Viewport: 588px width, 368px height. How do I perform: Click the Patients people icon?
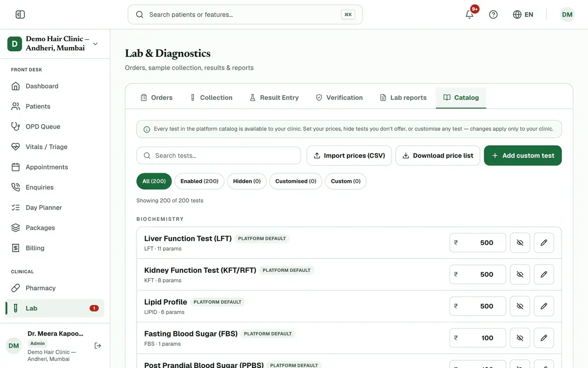point(16,106)
